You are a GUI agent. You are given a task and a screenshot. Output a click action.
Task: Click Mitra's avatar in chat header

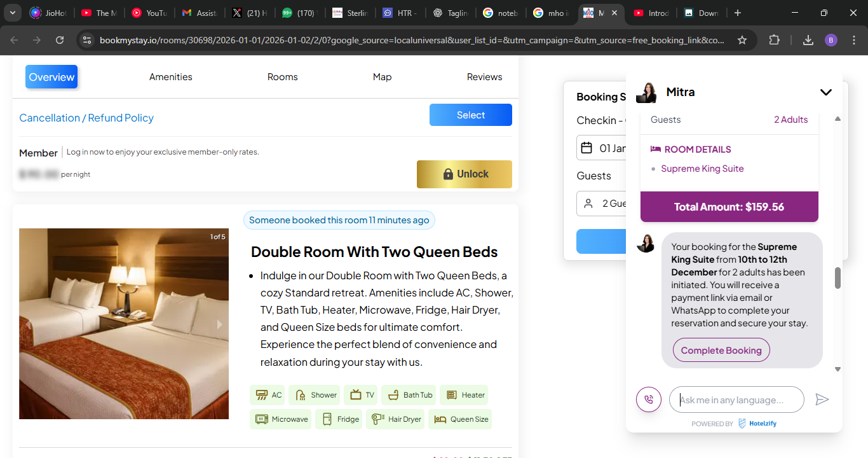tap(646, 92)
